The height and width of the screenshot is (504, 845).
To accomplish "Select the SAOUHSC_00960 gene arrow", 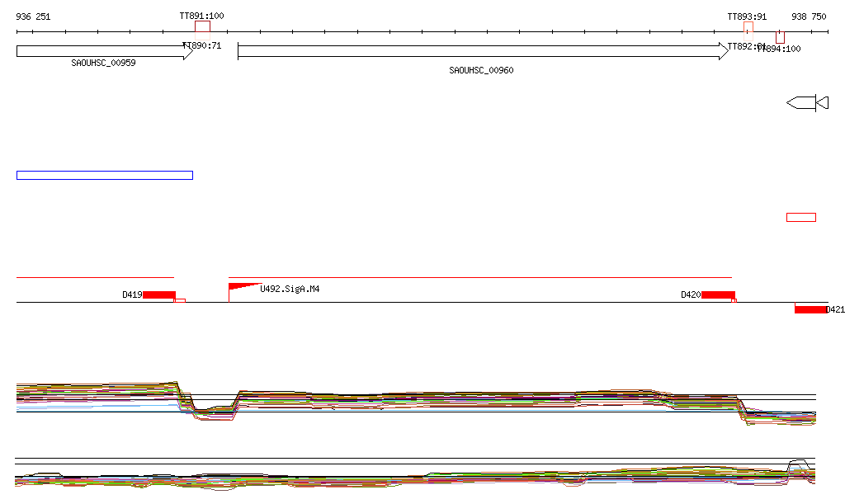I will [483, 51].
